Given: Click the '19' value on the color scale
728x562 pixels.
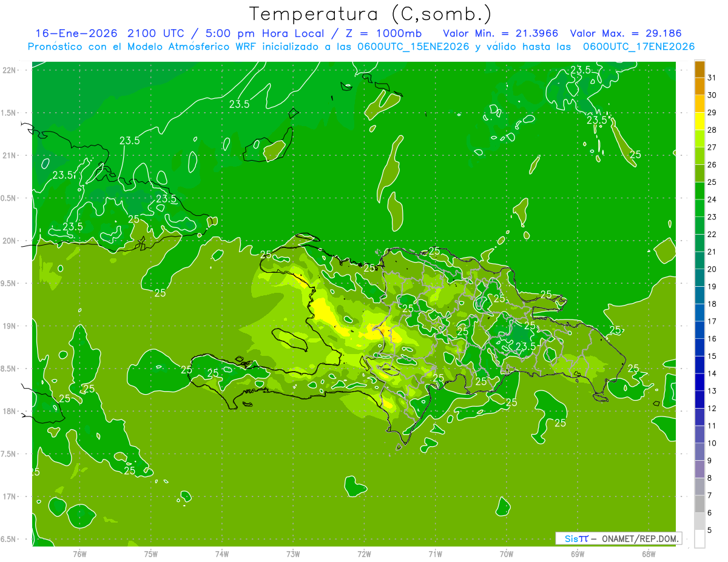Looking at the screenshot, I should tap(712, 287).
